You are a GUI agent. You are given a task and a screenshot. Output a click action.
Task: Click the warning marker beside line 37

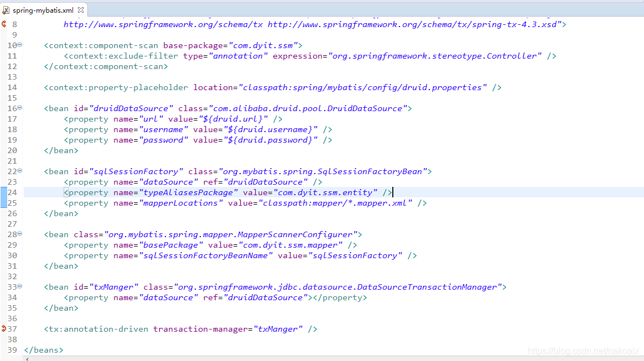(x=4, y=328)
